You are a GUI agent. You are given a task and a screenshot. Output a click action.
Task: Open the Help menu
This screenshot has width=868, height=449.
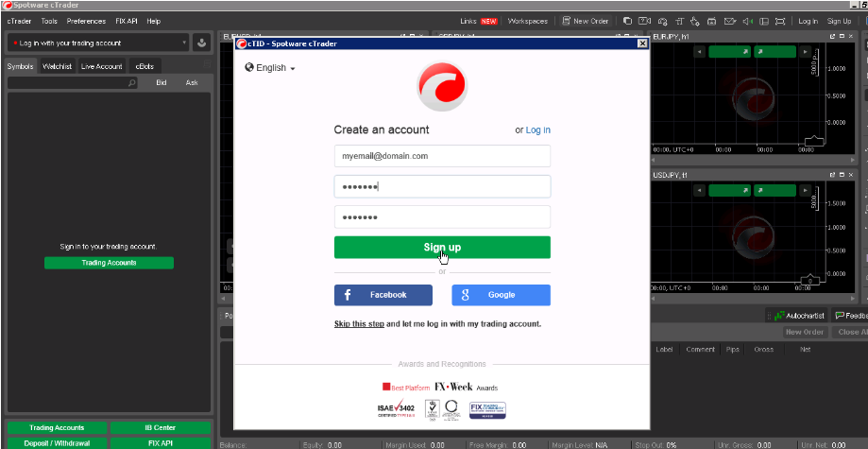pyautogui.click(x=153, y=21)
